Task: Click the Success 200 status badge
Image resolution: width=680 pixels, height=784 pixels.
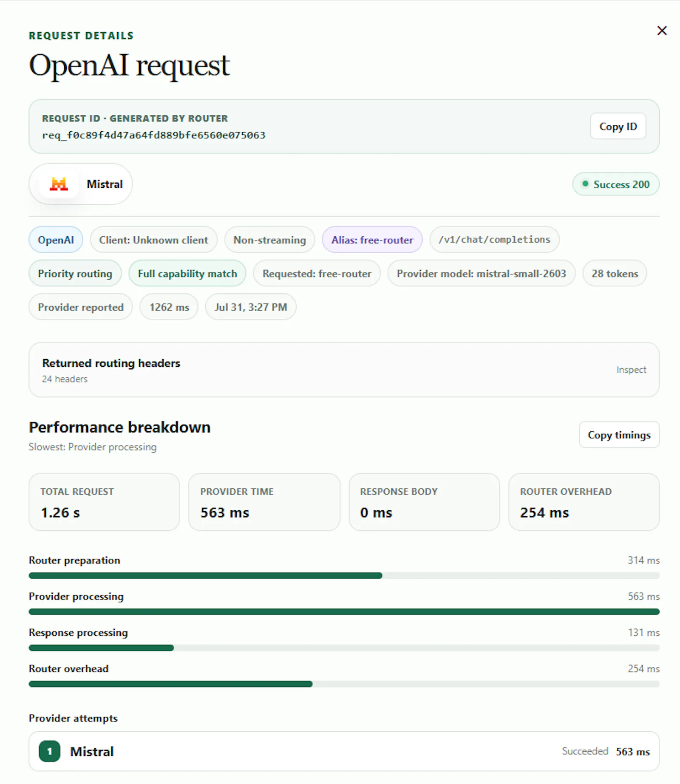Action: tap(616, 184)
